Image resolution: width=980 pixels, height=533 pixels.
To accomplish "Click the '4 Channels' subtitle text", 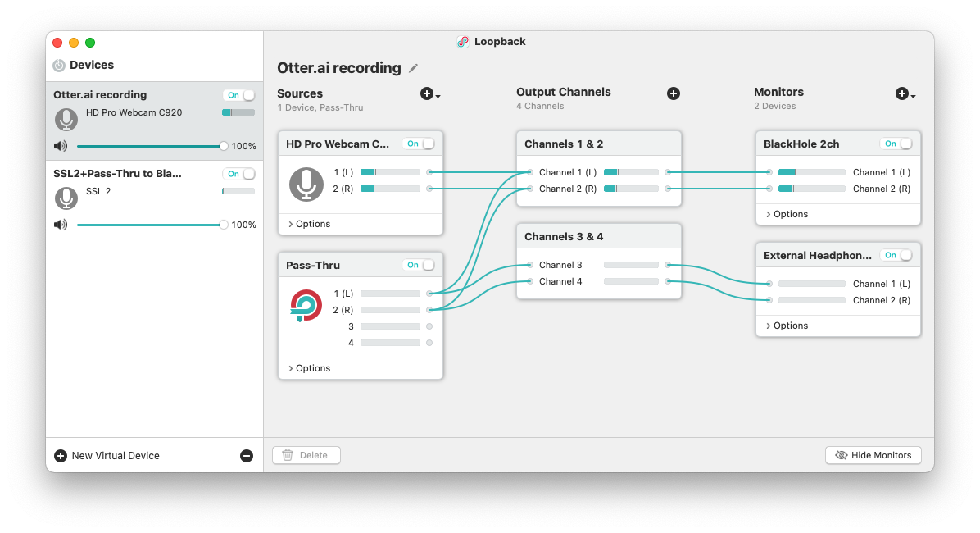I will [540, 107].
